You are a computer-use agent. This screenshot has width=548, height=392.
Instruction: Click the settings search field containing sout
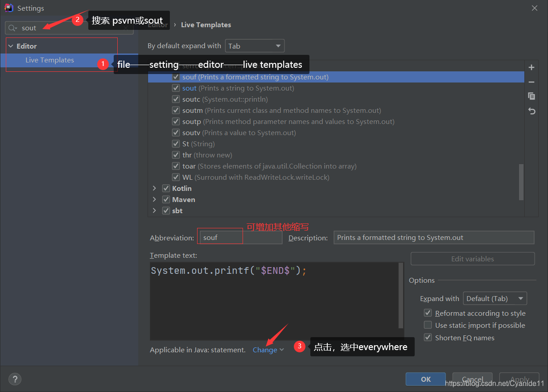pyautogui.click(x=69, y=28)
